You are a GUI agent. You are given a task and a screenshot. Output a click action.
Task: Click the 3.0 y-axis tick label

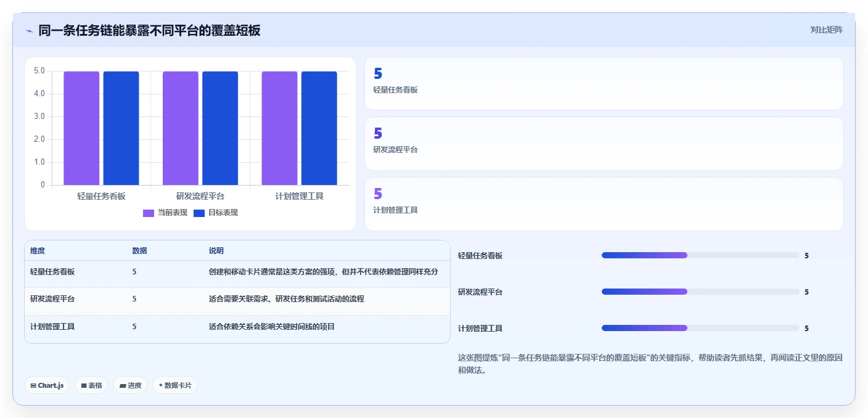click(39, 117)
